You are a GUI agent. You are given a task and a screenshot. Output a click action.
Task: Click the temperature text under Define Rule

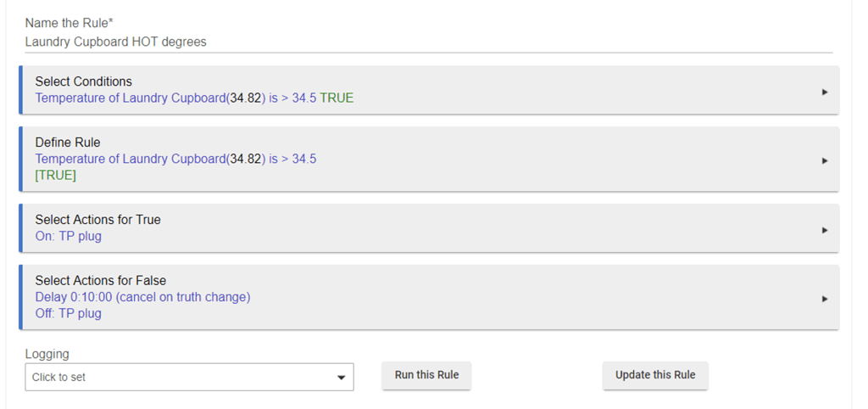click(x=176, y=159)
